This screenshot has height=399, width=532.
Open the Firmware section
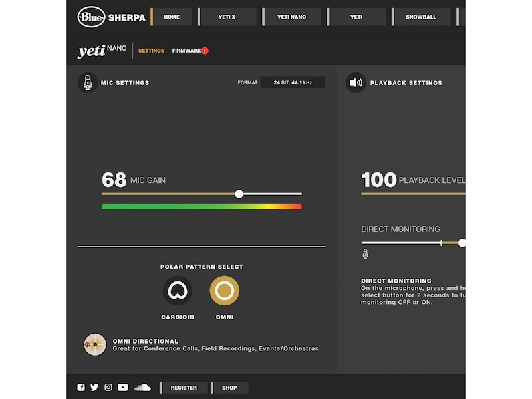tap(186, 51)
